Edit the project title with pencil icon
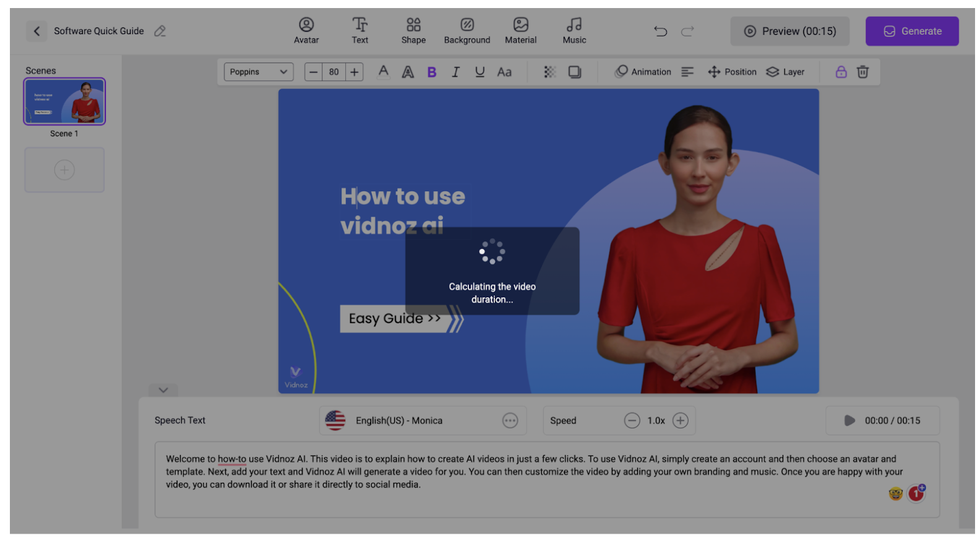This screenshot has width=980, height=541. pos(160,31)
